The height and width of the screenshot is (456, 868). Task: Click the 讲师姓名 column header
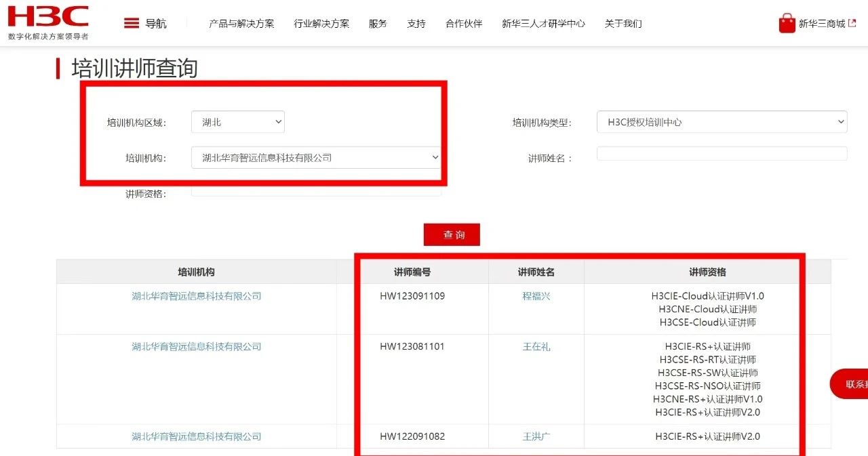(536, 272)
